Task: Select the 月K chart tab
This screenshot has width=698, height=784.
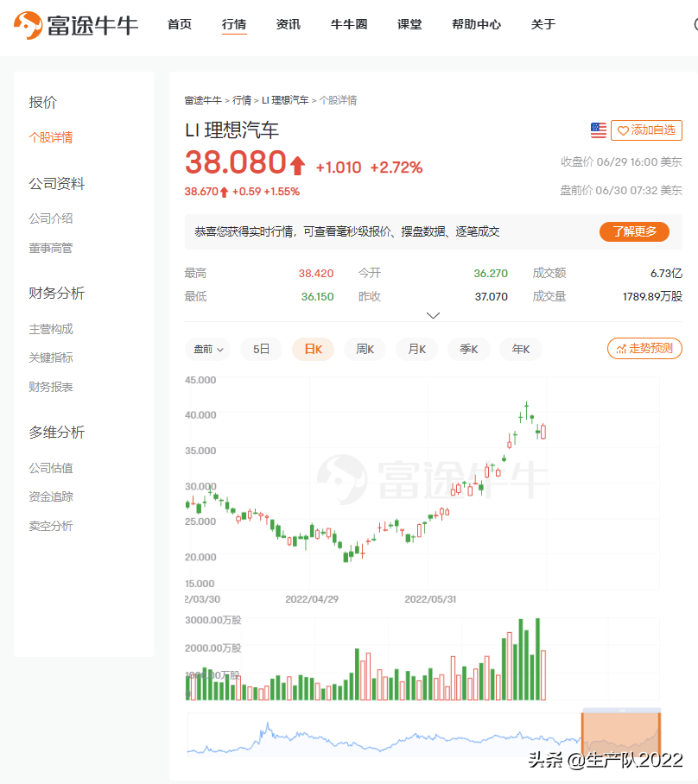Action: pos(416,349)
